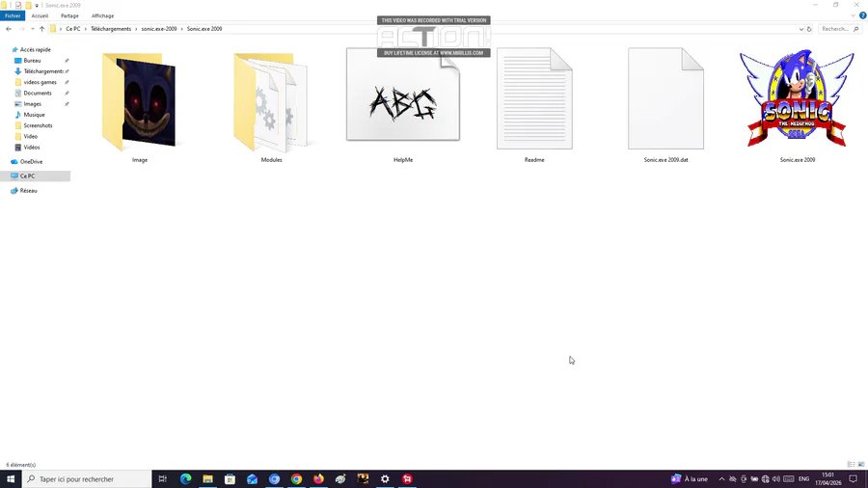Select Accès rapide in navigation pane
Screen dimensions: 868x488
click(36, 50)
